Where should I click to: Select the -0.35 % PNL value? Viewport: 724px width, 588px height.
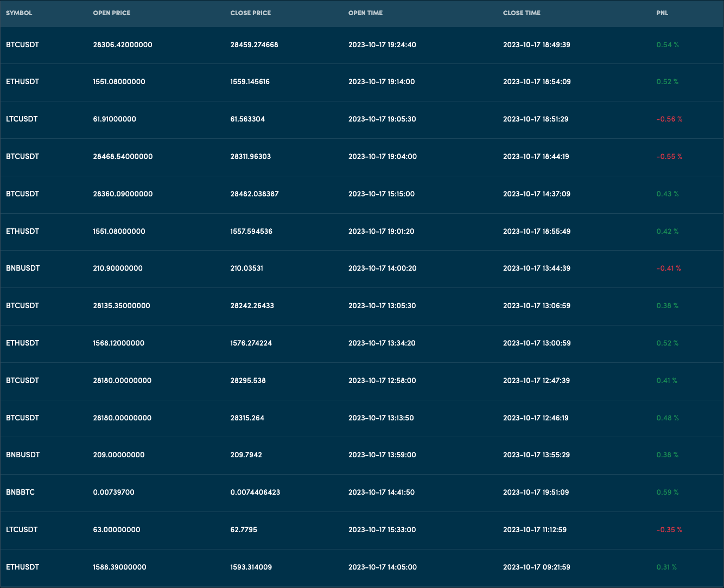[669, 530]
